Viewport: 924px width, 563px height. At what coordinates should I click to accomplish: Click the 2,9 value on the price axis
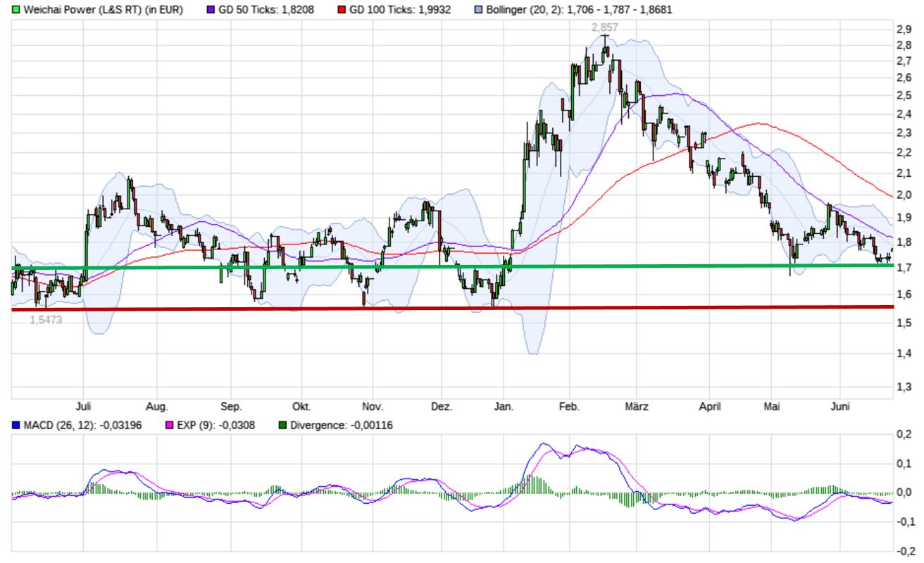[904, 29]
